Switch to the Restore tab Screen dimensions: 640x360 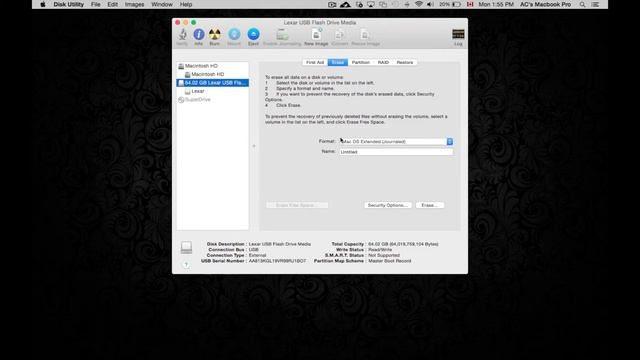tap(404, 62)
